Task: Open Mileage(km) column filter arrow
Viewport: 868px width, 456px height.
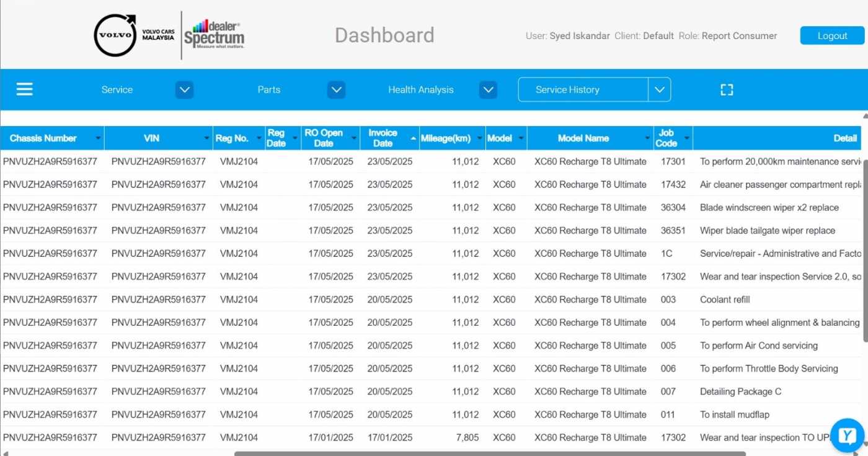Action: tap(479, 138)
